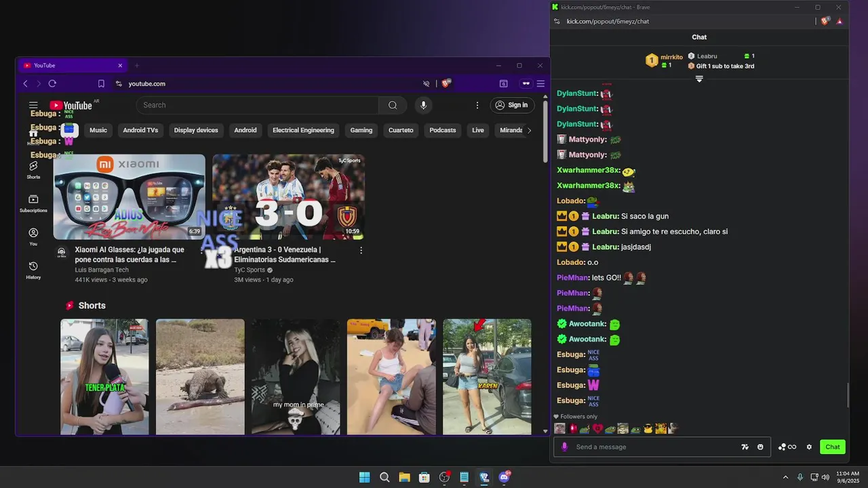Screen dimensions: 868x488
Task: Open History in YouTube sidebar
Action: [33, 270]
